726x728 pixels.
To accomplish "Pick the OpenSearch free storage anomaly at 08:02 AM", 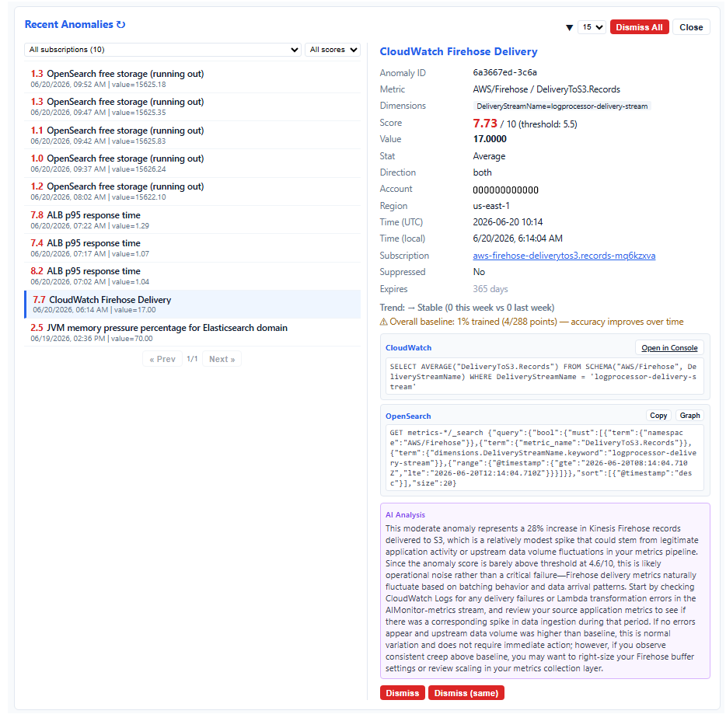I will click(x=192, y=191).
